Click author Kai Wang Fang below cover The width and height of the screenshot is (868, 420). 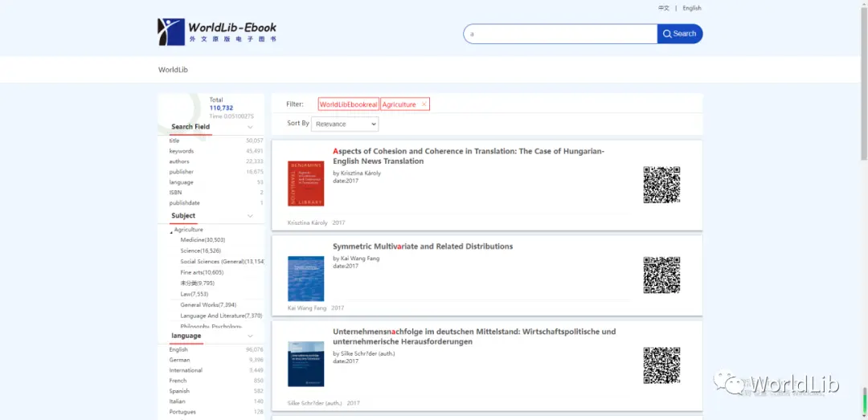(307, 308)
